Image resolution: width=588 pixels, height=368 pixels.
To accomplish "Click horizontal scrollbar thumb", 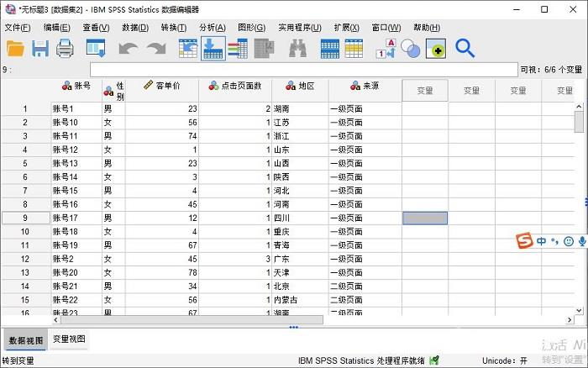I will pos(192,320).
